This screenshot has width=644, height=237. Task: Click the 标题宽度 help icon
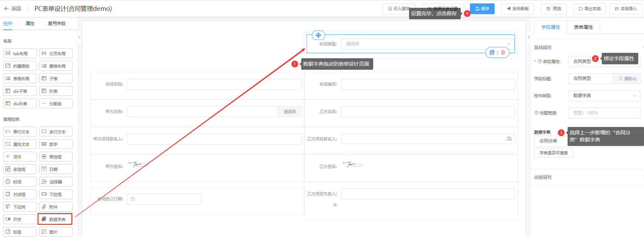(536, 113)
